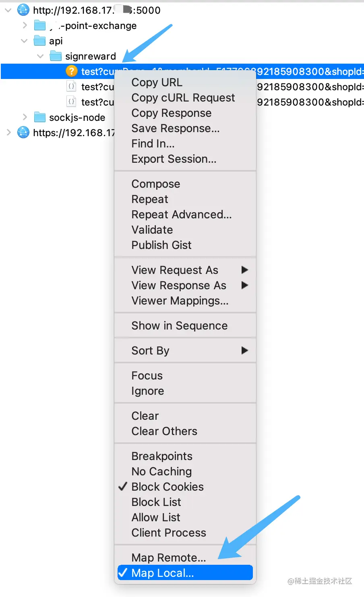Click the signreward folder icon

tap(56, 56)
